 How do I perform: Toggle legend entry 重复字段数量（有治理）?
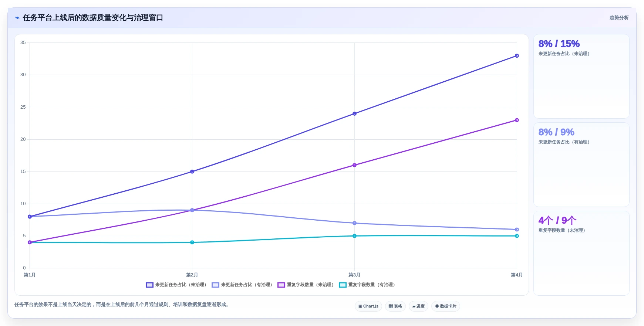(x=367, y=285)
